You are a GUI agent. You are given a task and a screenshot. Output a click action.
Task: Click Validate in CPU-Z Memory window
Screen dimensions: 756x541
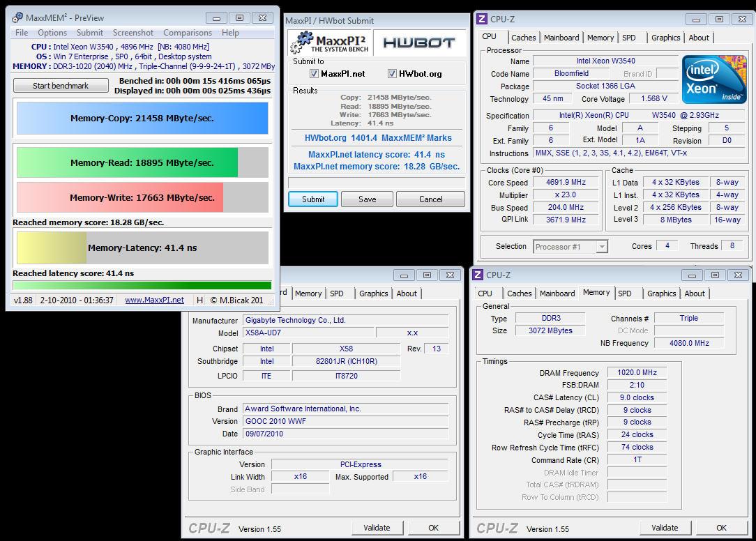click(665, 528)
